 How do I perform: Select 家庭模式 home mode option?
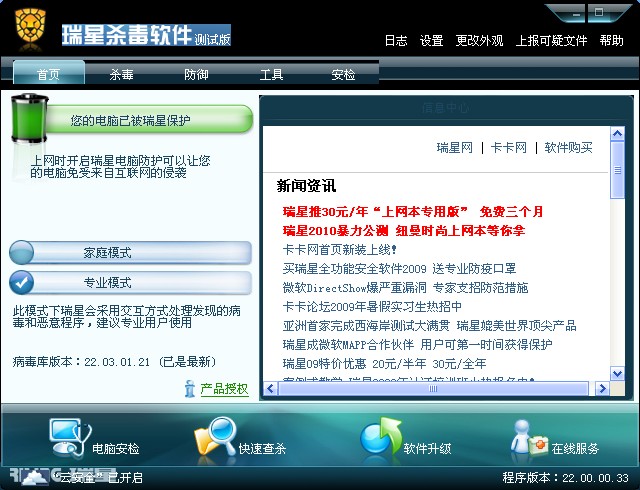pos(131,253)
